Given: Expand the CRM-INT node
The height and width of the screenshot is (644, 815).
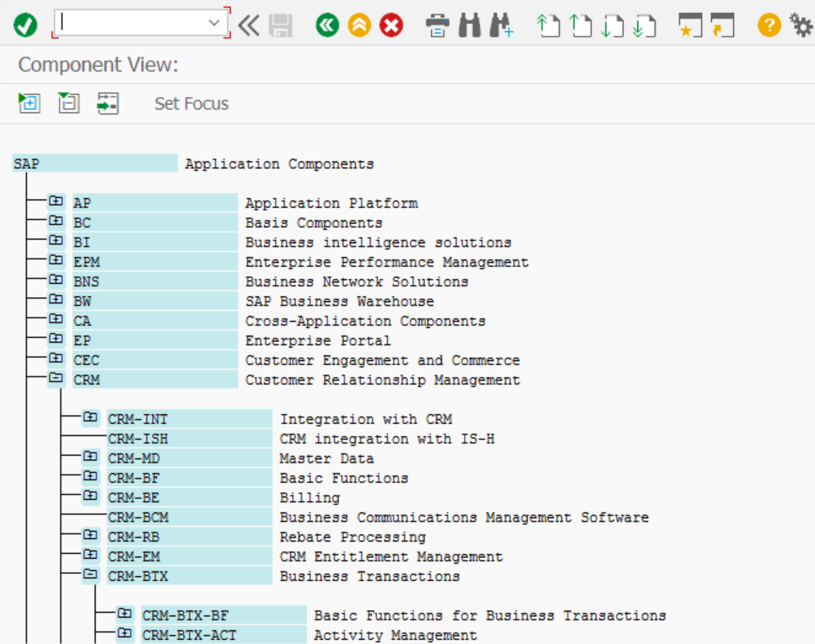Looking at the screenshot, I should point(90,417).
